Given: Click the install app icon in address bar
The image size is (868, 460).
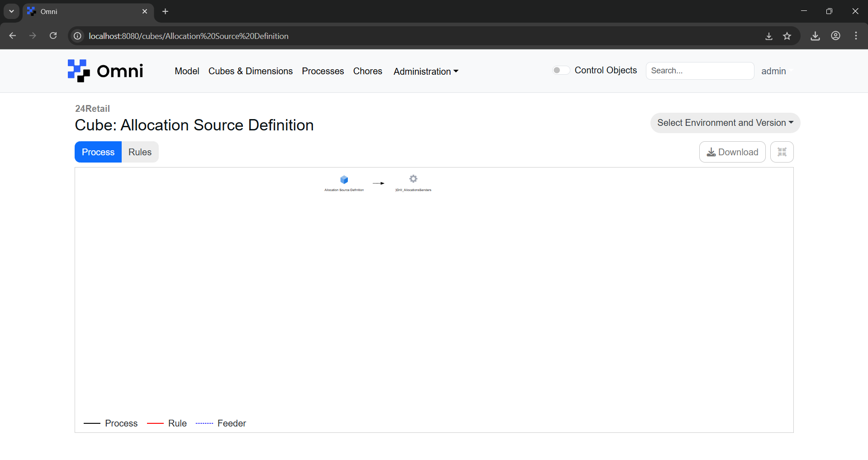Looking at the screenshot, I should click(768, 36).
